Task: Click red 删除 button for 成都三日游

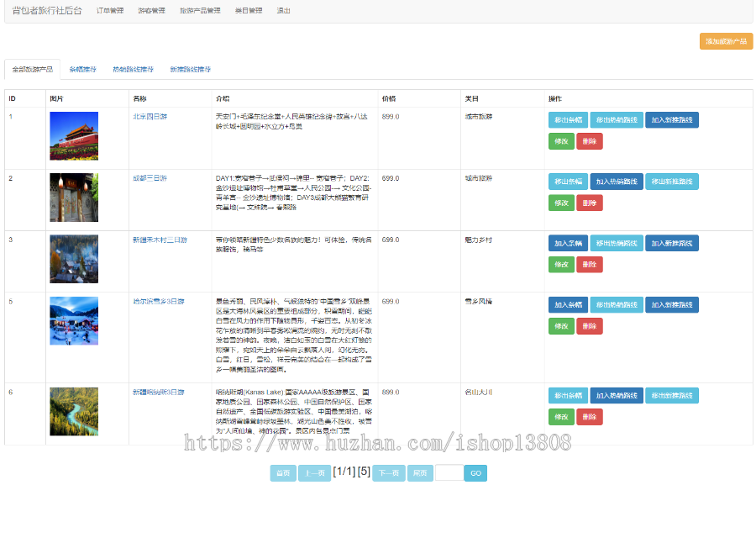Action: [x=590, y=203]
